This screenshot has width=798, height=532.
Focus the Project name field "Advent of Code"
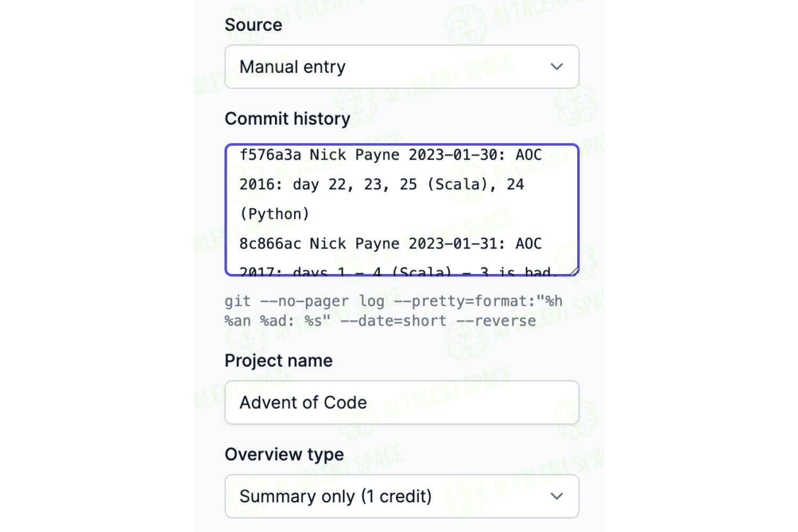[x=402, y=402]
